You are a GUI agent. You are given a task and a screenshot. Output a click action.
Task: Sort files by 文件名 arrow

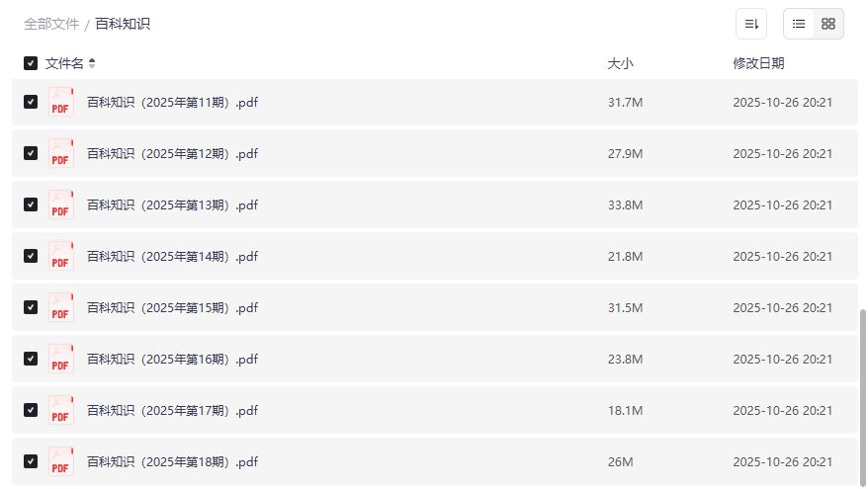92,63
